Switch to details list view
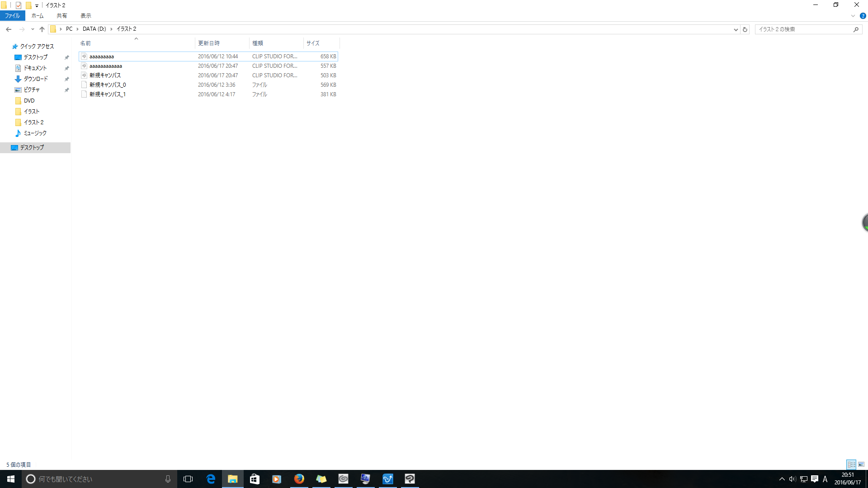 tap(851, 465)
